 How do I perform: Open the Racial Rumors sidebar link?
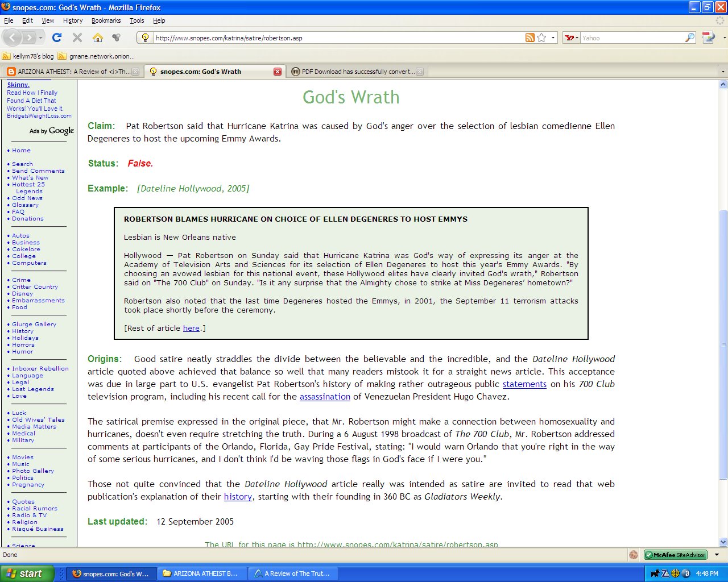35,509
